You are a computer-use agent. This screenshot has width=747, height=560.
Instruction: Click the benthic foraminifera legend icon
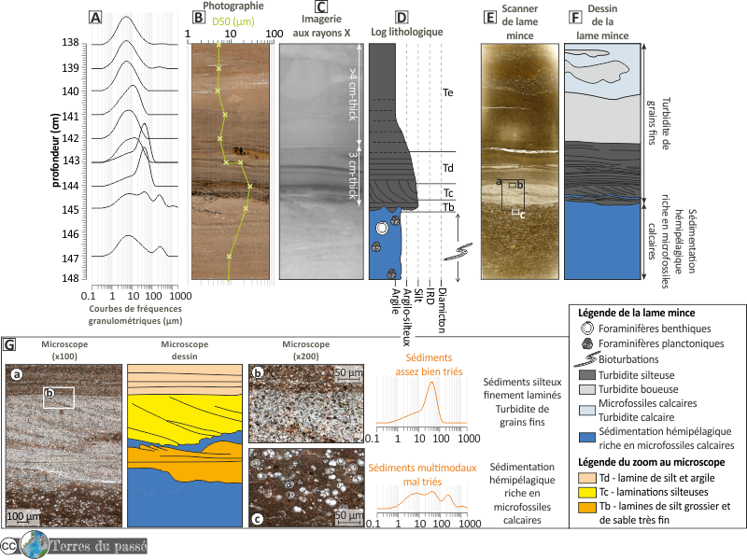[588, 329]
